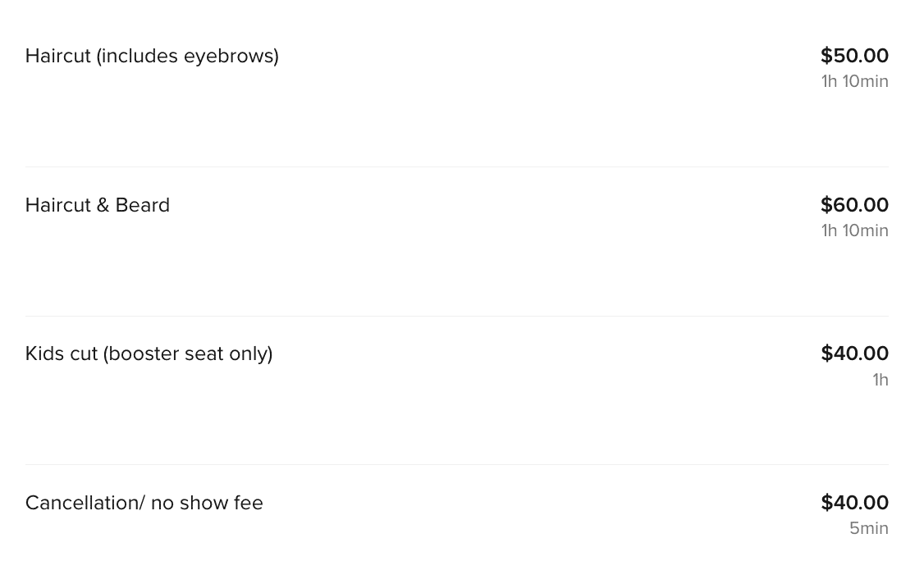The image size is (924, 561).
Task: Select the 1h duration for Kids cut
Action: (881, 380)
